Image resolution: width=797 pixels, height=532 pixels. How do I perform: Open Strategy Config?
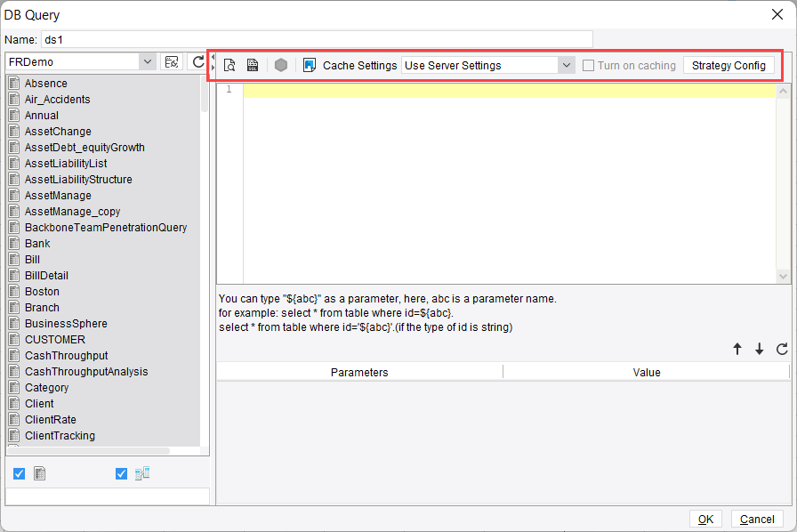point(730,65)
